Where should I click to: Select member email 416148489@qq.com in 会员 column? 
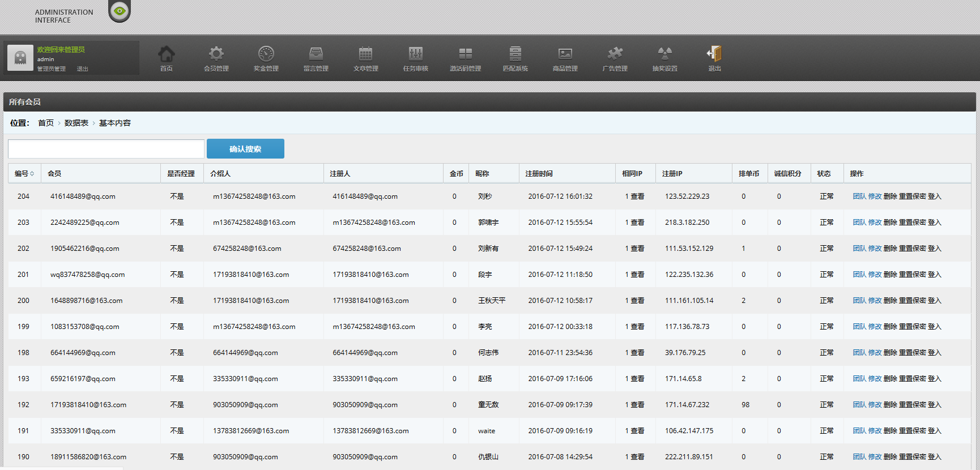tap(83, 196)
